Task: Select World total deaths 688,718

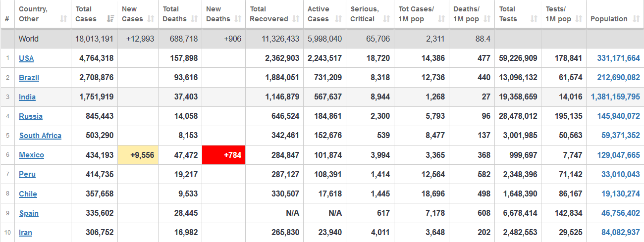Action: [x=184, y=39]
